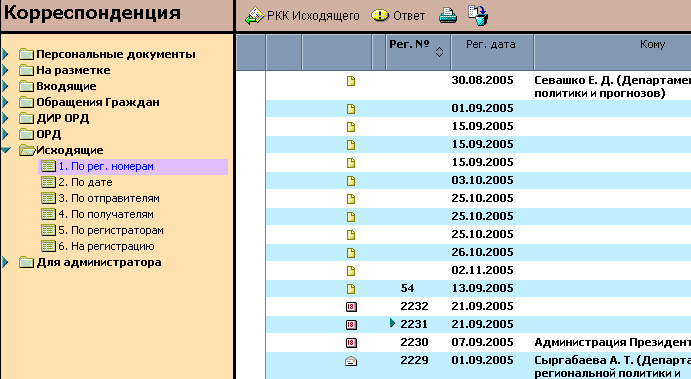691x379 pixels.
Task: Click the trash bin delete icon
Action: tap(478, 16)
